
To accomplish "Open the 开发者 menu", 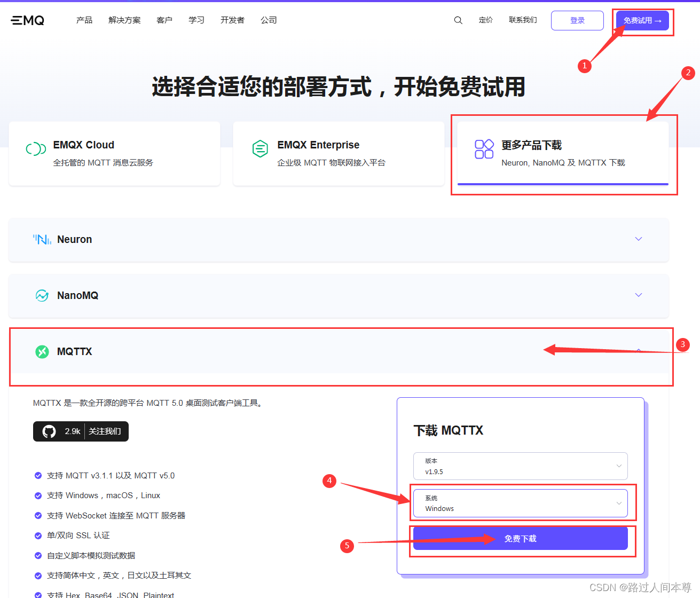I will tap(232, 20).
